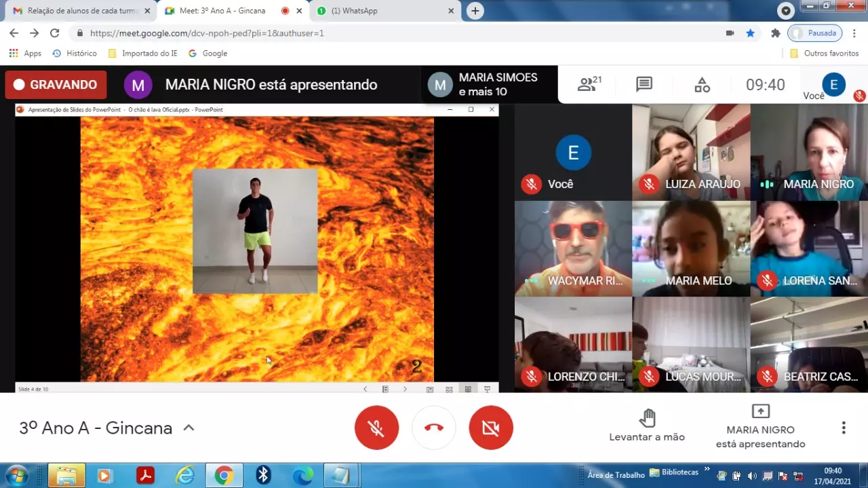This screenshot has height=488, width=868.
Task: Turn on the camera toggle
Action: [491, 428]
